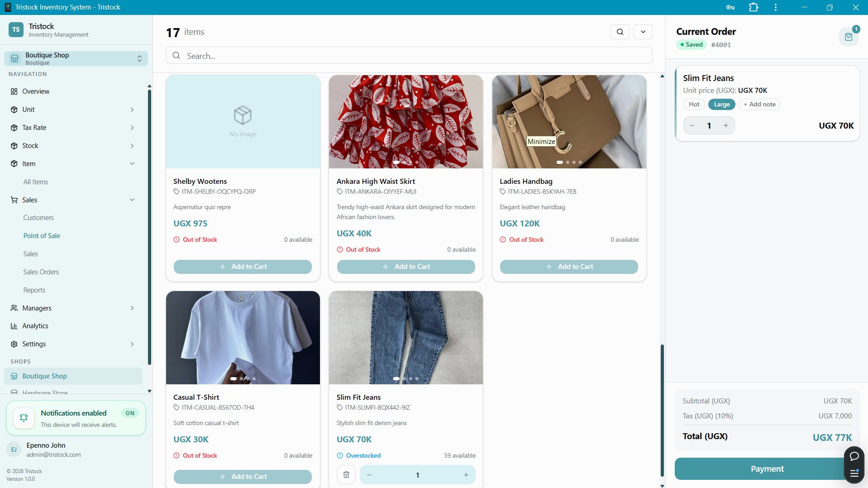Screen dimensions: 868x488
Task: Click the Overview grid icon
Action: pos(14,91)
